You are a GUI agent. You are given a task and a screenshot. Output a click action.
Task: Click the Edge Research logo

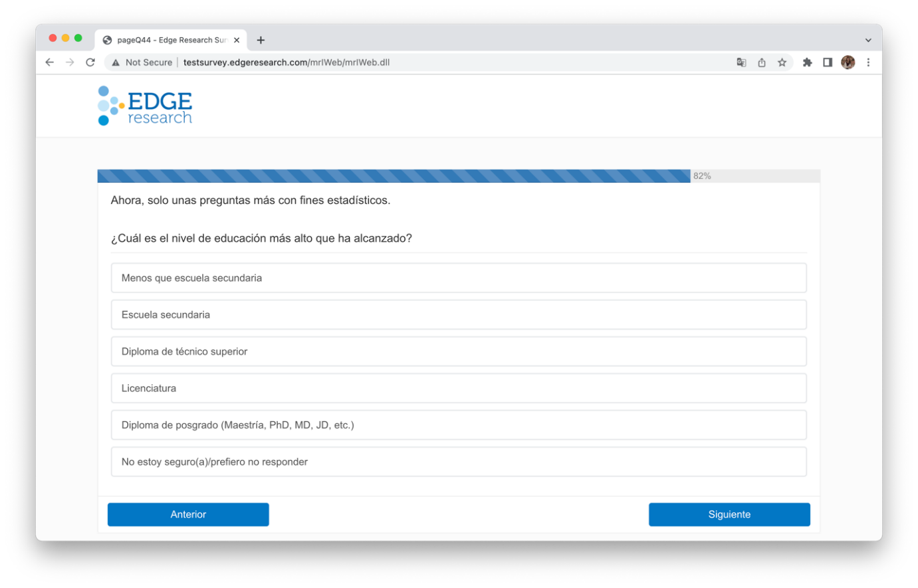point(145,106)
